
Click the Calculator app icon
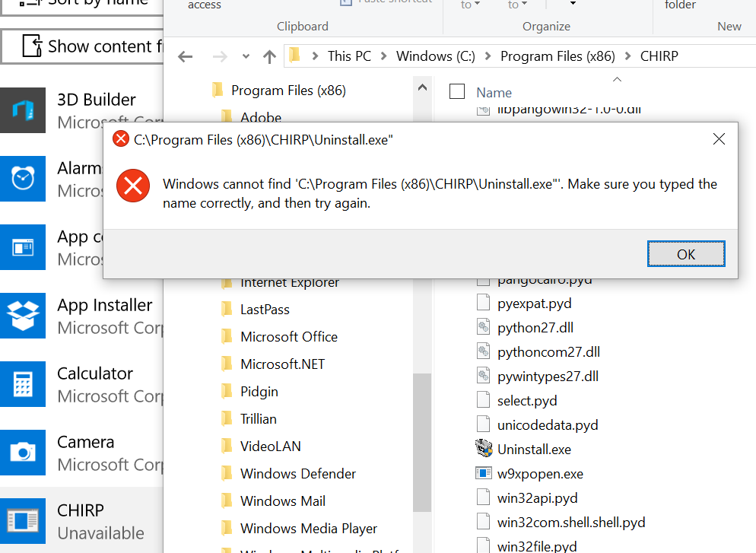click(23, 384)
